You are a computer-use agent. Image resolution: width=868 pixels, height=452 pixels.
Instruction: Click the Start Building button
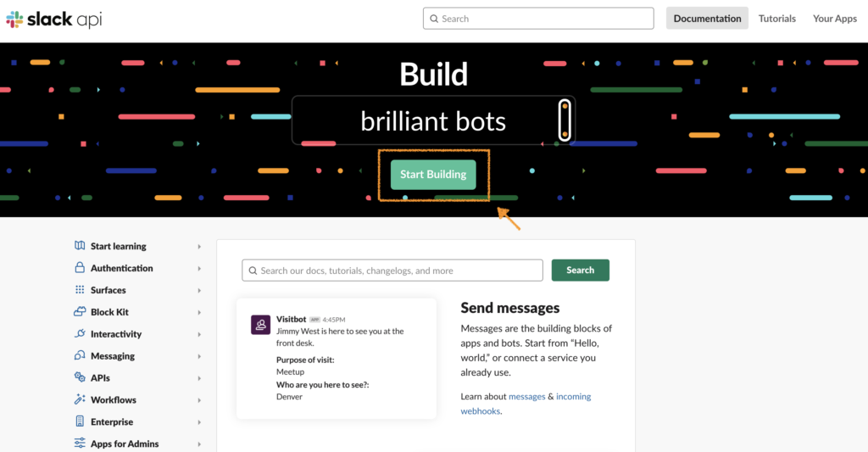point(433,175)
